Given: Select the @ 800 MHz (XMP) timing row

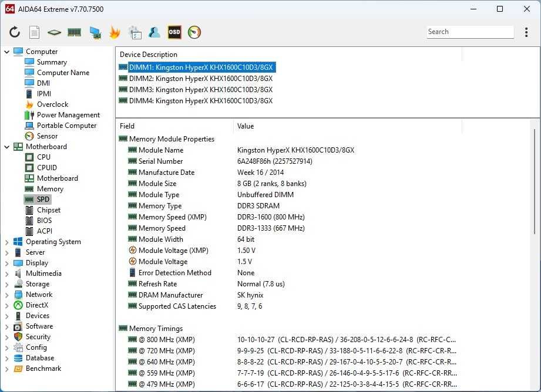Looking at the screenshot, I should tap(288, 340).
